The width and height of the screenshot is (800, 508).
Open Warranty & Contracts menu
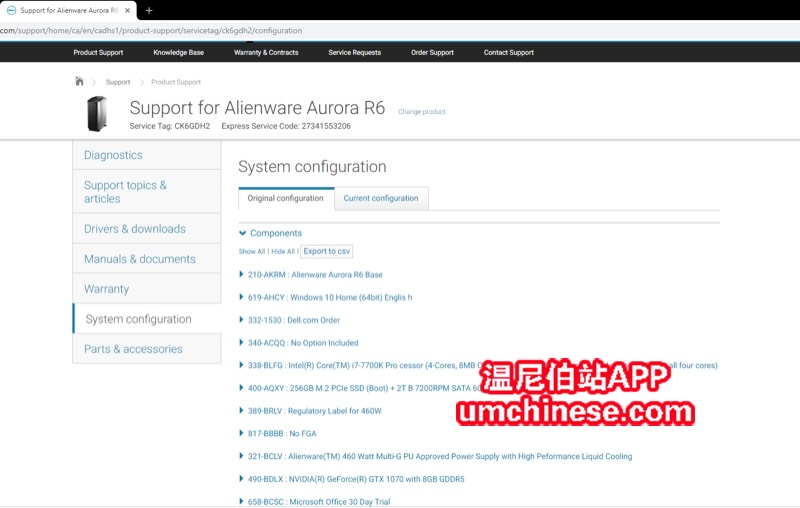coord(266,53)
